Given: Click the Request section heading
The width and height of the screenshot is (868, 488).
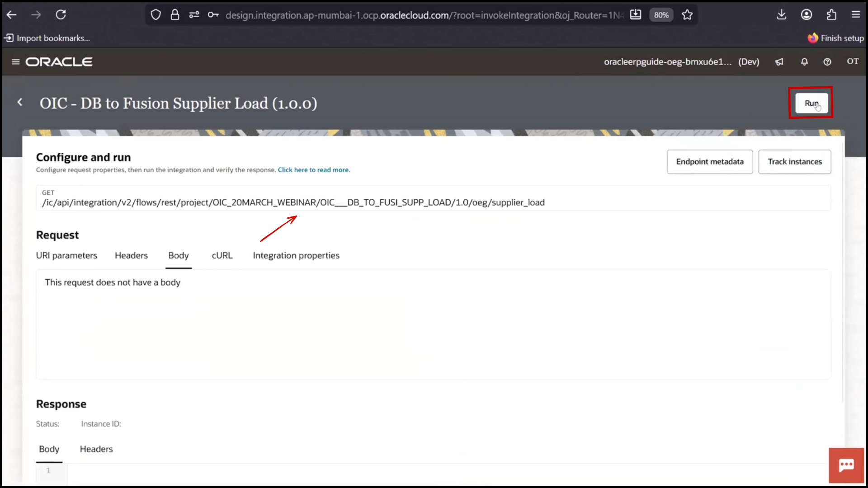Looking at the screenshot, I should click(57, 235).
